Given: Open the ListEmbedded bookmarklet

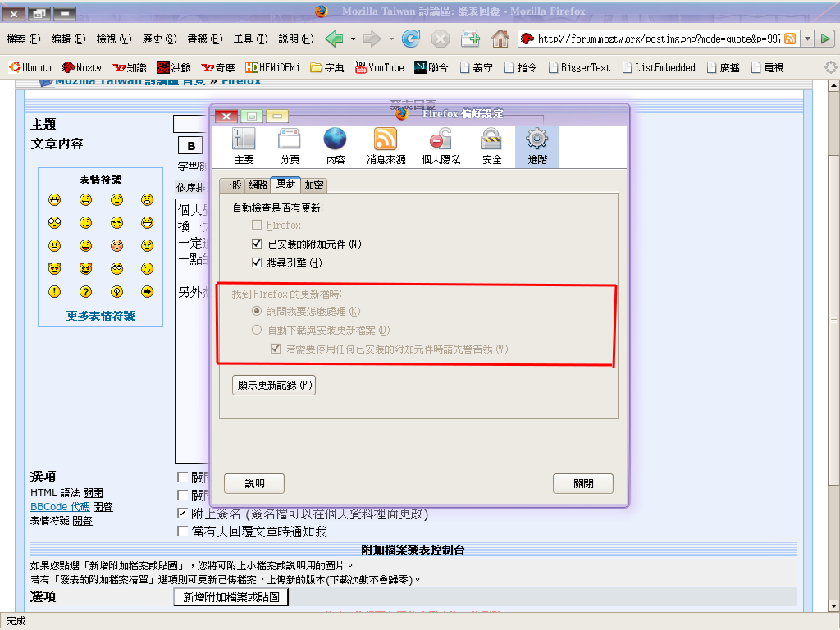Looking at the screenshot, I should click(659, 67).
